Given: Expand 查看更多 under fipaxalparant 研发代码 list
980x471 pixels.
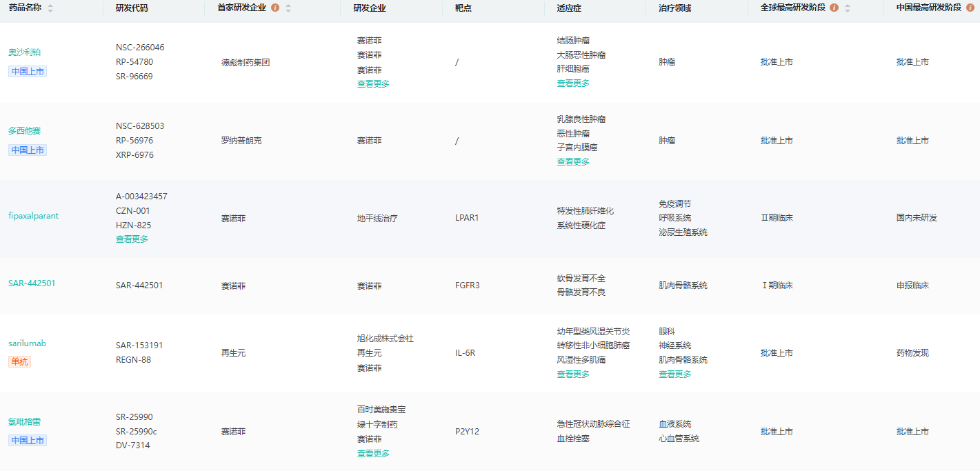Looking at the screenshot, I should pyautogui.click(x=132, y=239).
